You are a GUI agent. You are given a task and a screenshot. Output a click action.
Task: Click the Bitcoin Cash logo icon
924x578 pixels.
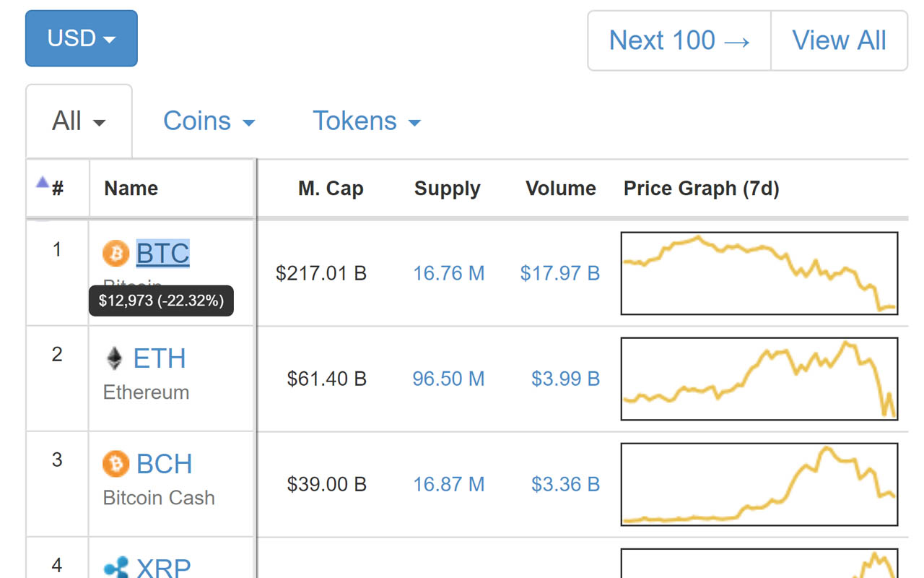[115, 464]
